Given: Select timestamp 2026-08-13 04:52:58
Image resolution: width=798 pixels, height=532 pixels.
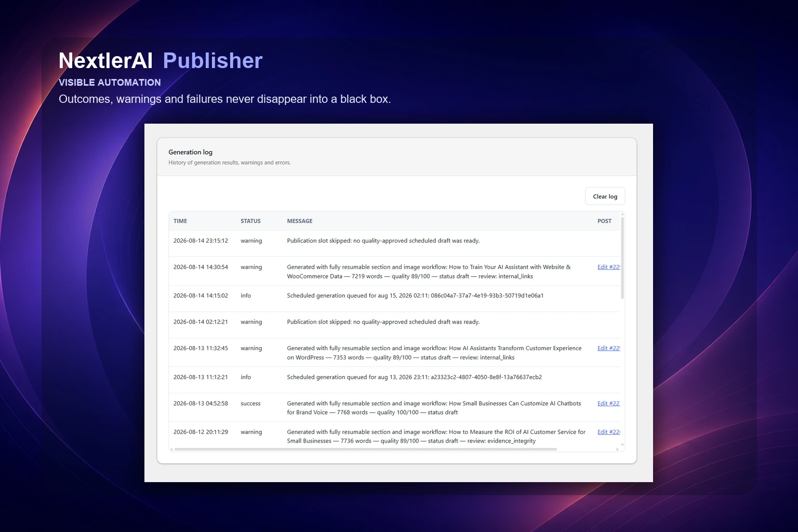Looking at the screenshot, I should [x=201, y=403].
